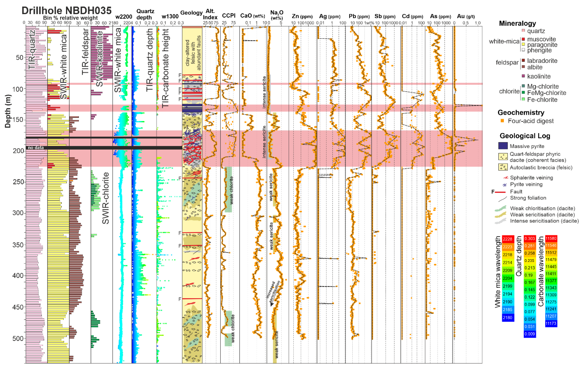Click the Au (g/t) column header
588x371 pixels.
pyautogui.click(x=466, y=16)
